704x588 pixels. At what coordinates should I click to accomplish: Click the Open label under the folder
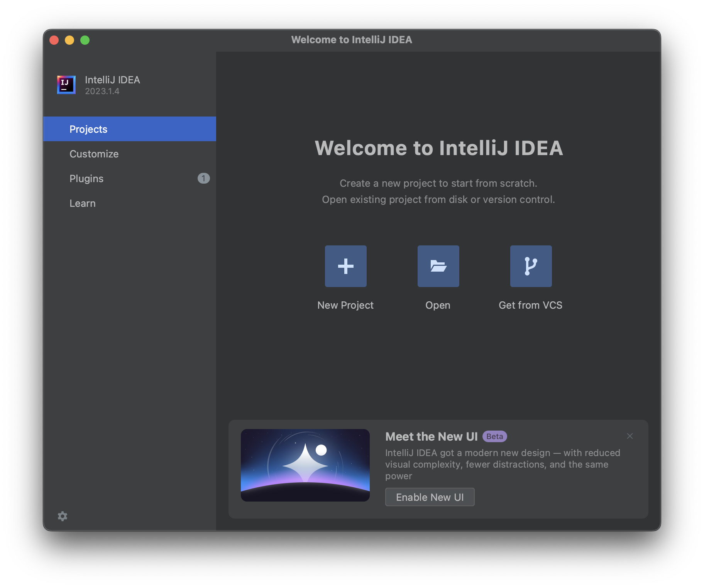438,305
